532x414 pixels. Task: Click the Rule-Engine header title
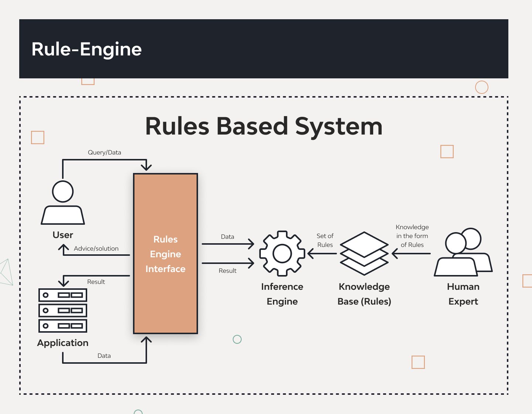click(x=86, y=49)
